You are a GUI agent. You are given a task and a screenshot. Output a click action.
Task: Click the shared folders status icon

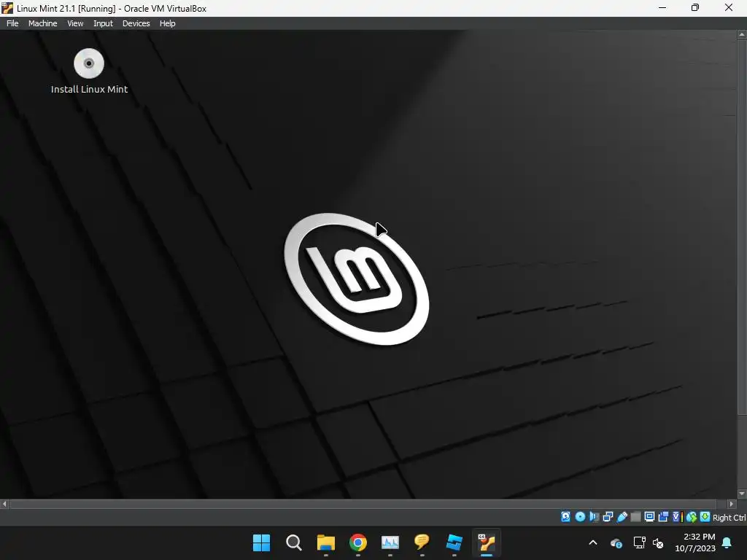tap(635, 517)
